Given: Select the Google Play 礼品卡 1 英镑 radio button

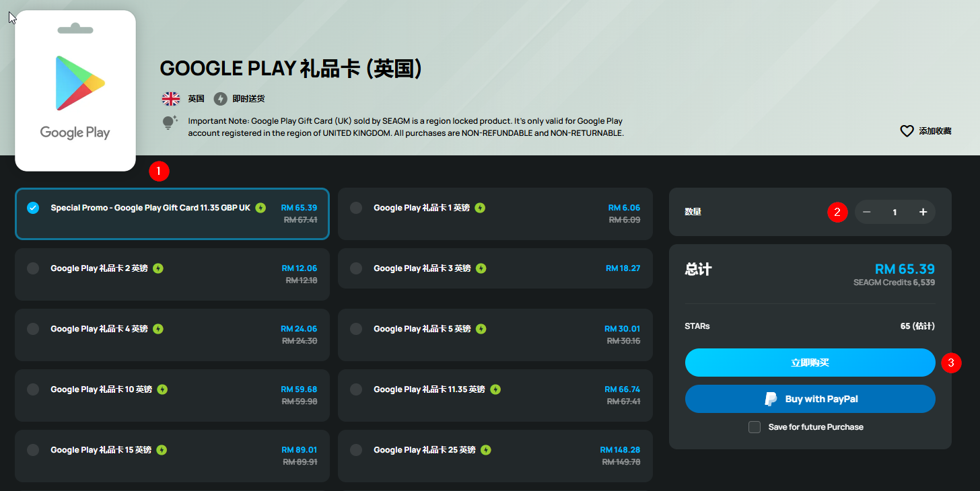Looking at the screenshot, I should click(356, 208).
